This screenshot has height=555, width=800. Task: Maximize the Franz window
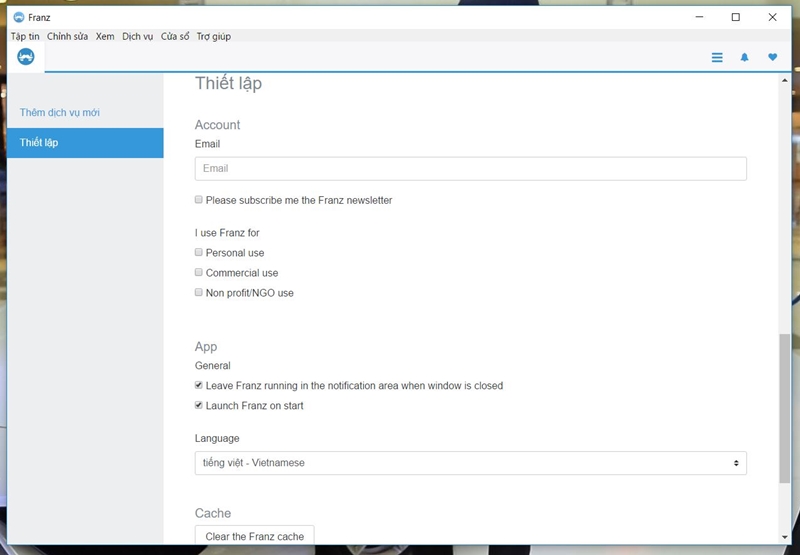coord(736,17)
